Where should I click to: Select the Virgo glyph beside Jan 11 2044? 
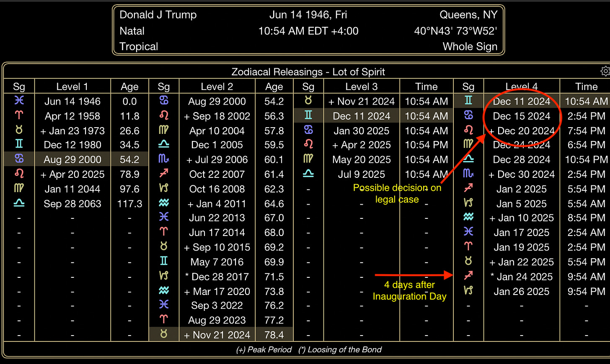pyautogui.click(x=19, y=188)
